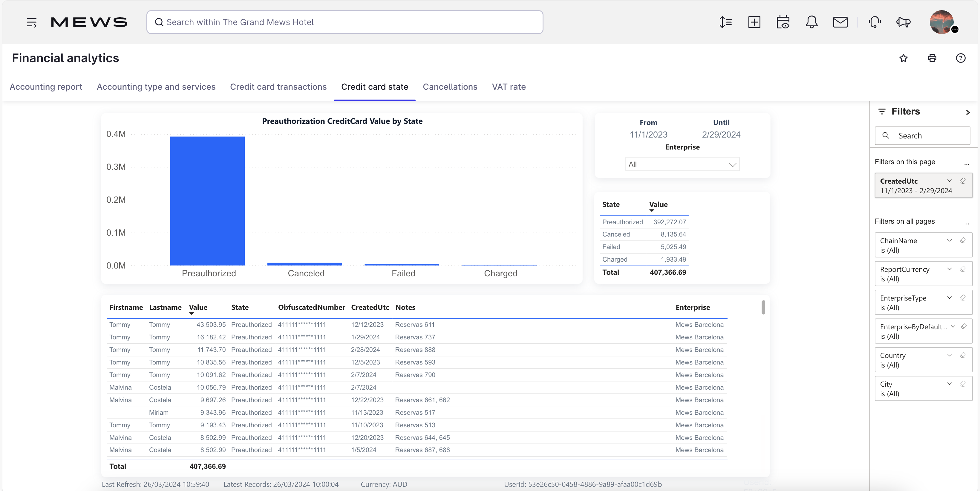This screenshot has height=491, width=980.
Task: Open the Enterprise All dropdown
Action: 682,164
